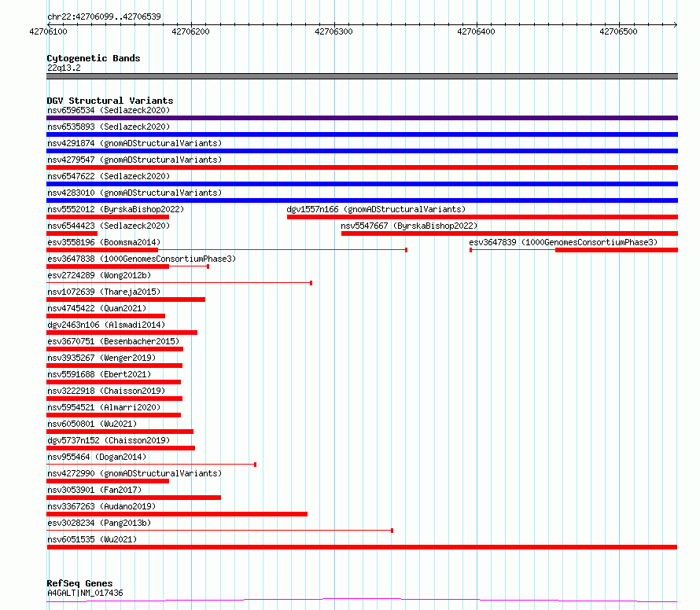Viewport: 700px width, 610px height.
Task: Select esv3670751 (Besenbacher2015) label
Action: (113, 341)
